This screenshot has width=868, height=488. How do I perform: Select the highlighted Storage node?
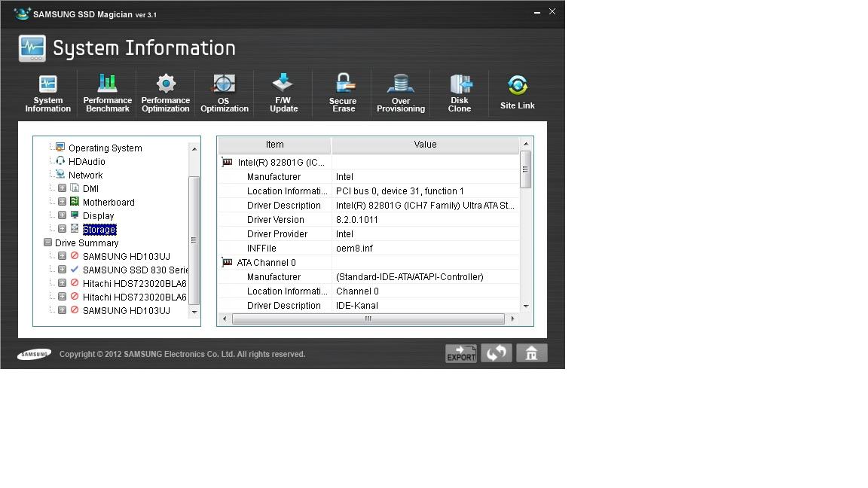pyautogui.click(x=99, y=229)
